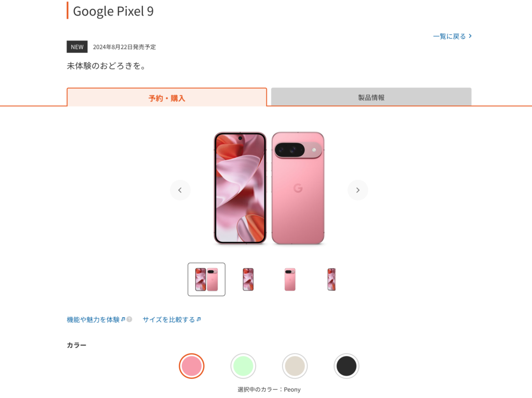Viewport: 532px width, 398px height.
Task: Click the next image arrow in the carousel
Action: coord(357,190)
